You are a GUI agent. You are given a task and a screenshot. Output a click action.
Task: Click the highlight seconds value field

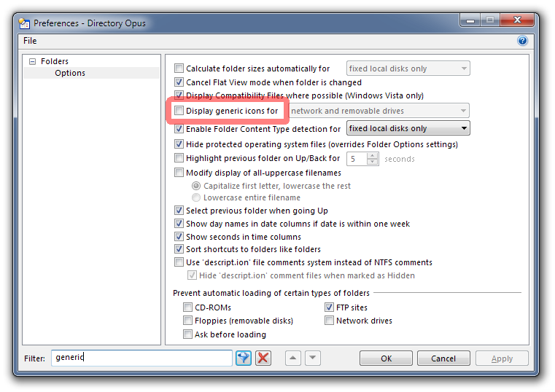coord(357,159)
